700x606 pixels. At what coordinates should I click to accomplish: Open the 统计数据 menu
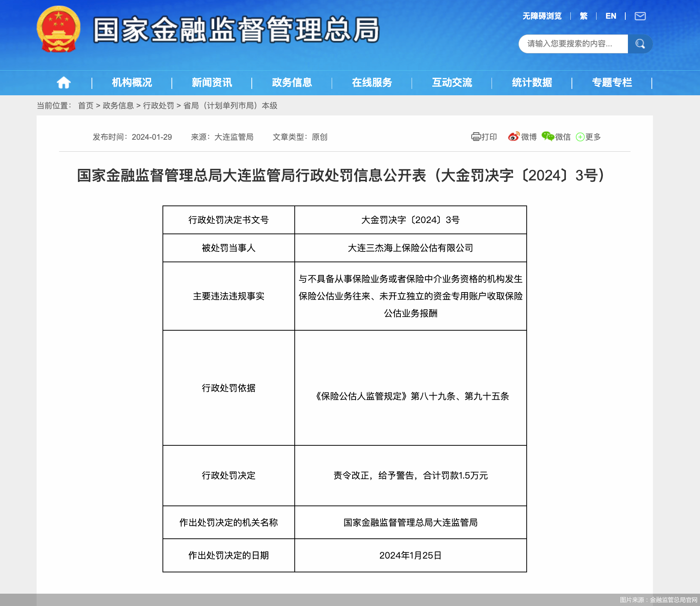point(532,83)
